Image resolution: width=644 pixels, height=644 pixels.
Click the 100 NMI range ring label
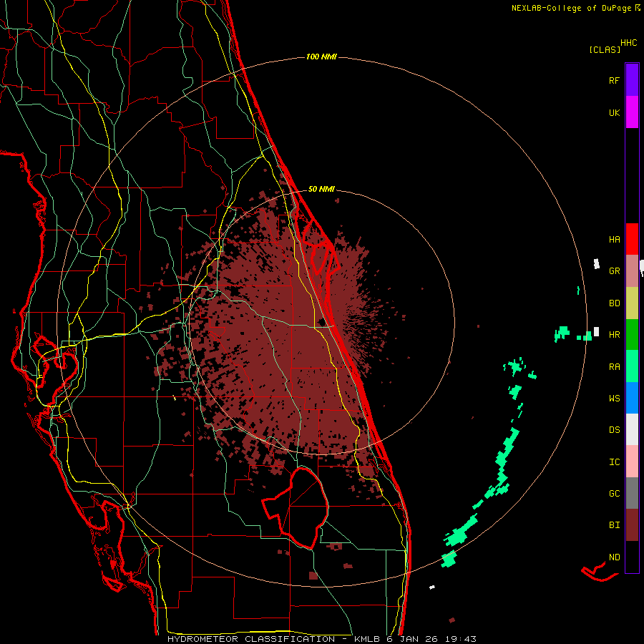click(x=321, y=57)
